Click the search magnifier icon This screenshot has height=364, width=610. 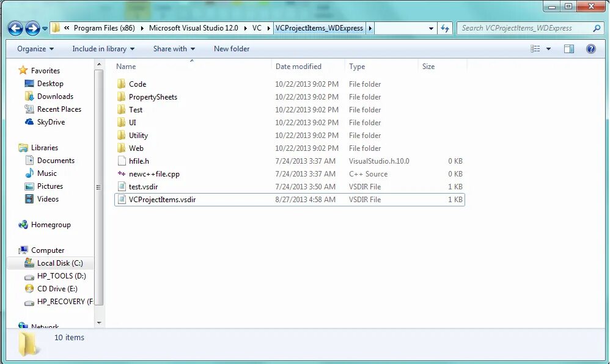click(x=597, y=28)
